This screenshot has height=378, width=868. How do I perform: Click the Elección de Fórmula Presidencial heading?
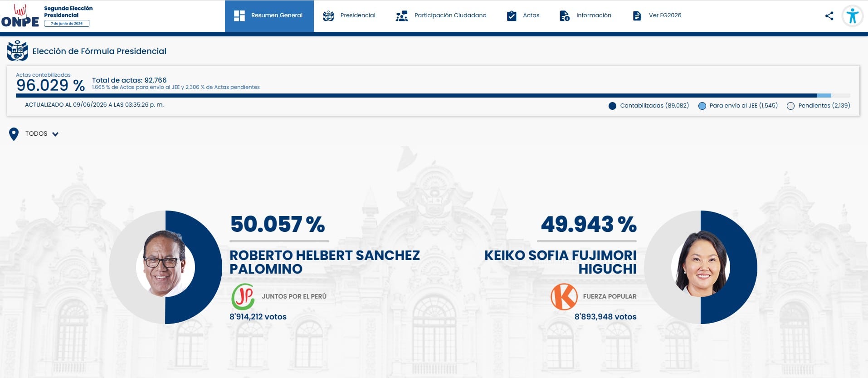[x=99, y=51]
